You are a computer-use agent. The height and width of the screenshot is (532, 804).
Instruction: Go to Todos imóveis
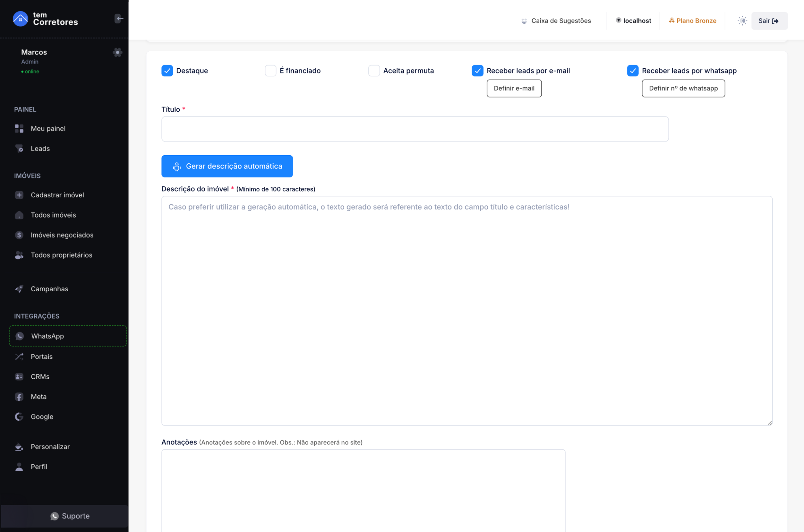53,215
